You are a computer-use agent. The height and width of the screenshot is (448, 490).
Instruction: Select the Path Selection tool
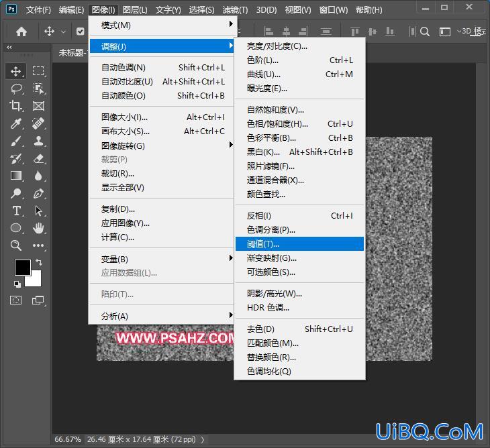pos(38,211)
